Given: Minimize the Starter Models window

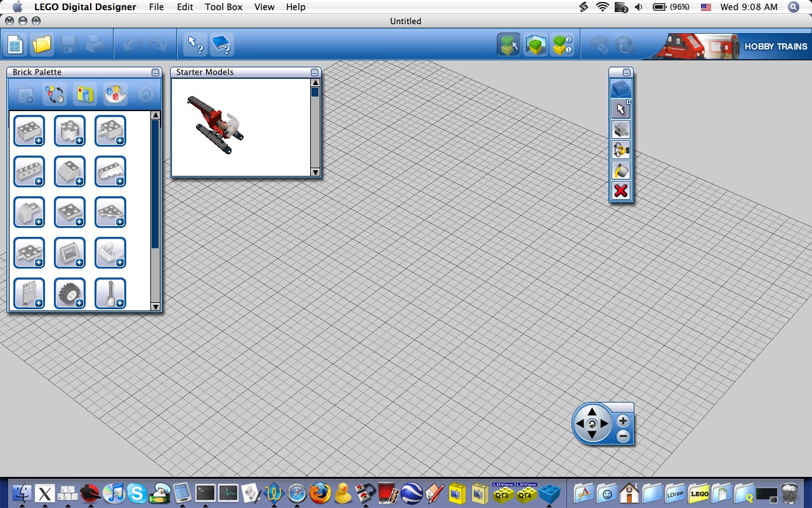Looking at the screenshot, I should click(315, 72).
